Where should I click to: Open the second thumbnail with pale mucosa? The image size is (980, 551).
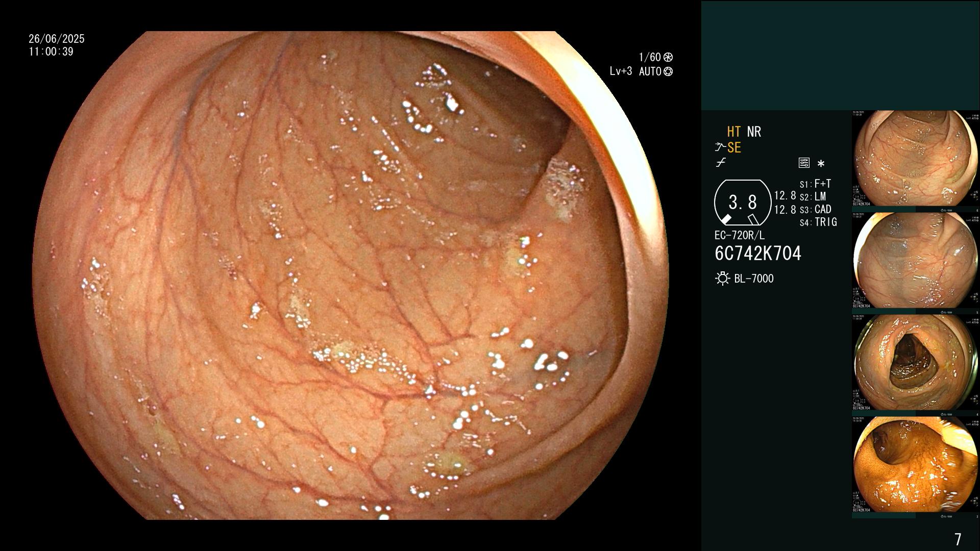(x=916, y=260)
